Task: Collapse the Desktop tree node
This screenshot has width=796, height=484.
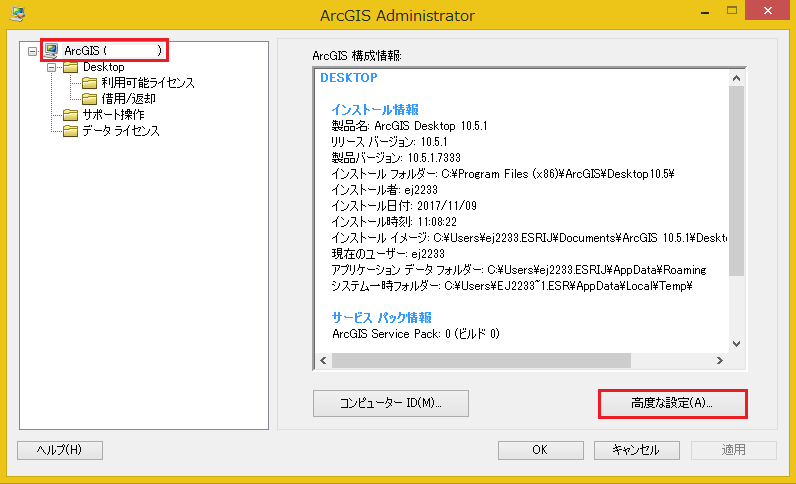Action: click(x=51, y=67)
